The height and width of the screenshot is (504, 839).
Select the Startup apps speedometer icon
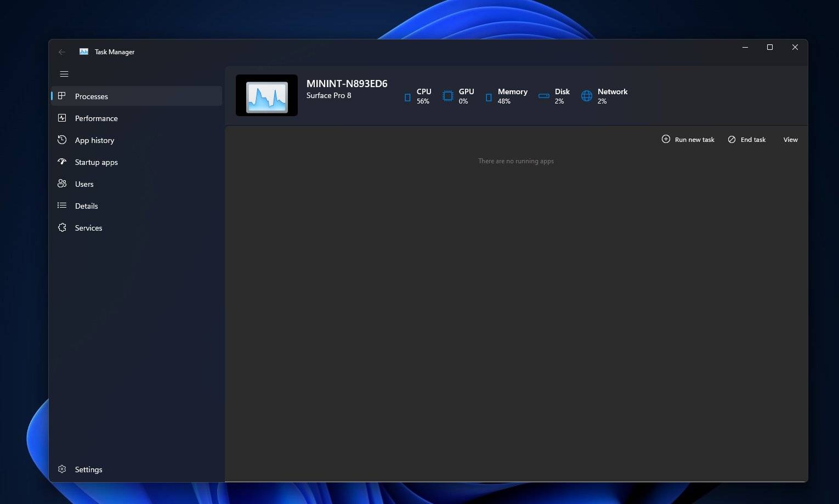(62, 162)
